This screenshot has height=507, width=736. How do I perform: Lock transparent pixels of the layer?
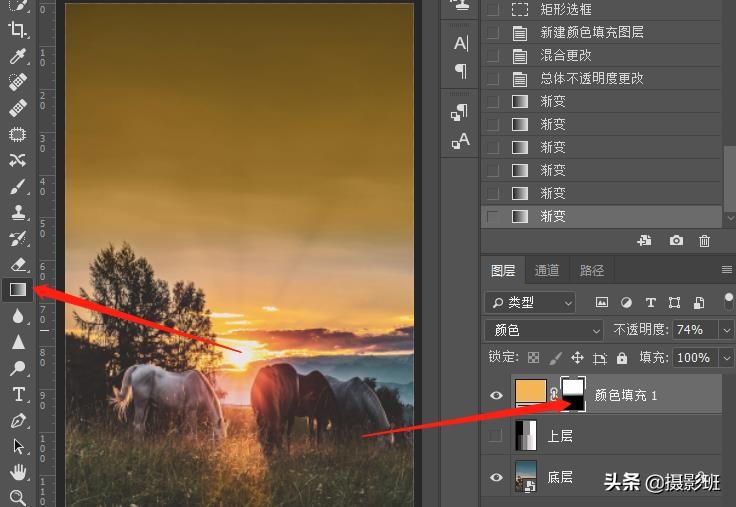pyautogui.click(x=534, y=358)
